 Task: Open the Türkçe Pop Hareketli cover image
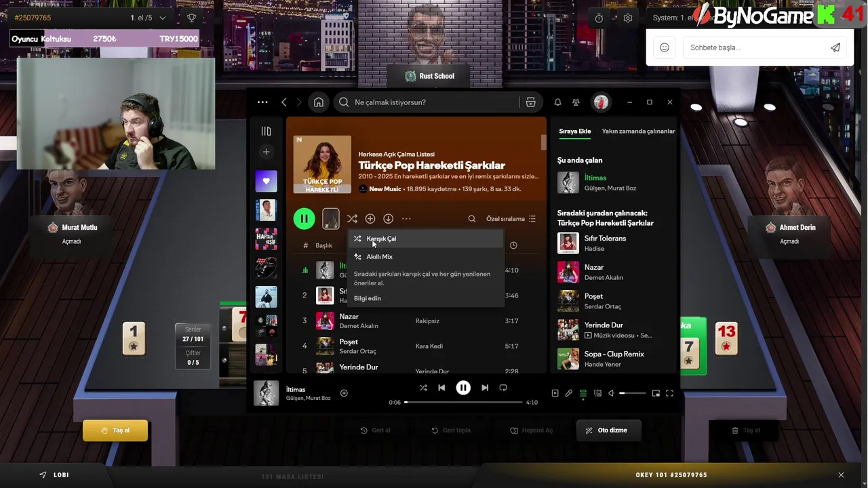[322, 165]
